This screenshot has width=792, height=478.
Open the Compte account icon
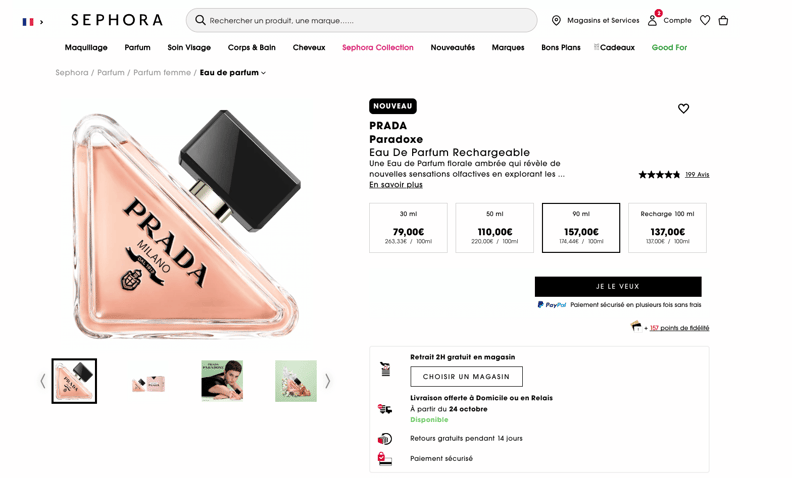653,20
